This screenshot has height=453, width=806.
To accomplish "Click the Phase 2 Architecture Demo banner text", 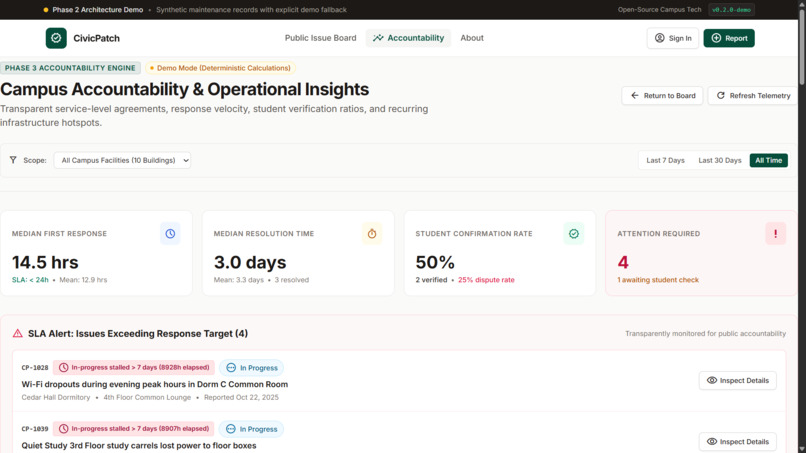I will [x=98, y=9].
